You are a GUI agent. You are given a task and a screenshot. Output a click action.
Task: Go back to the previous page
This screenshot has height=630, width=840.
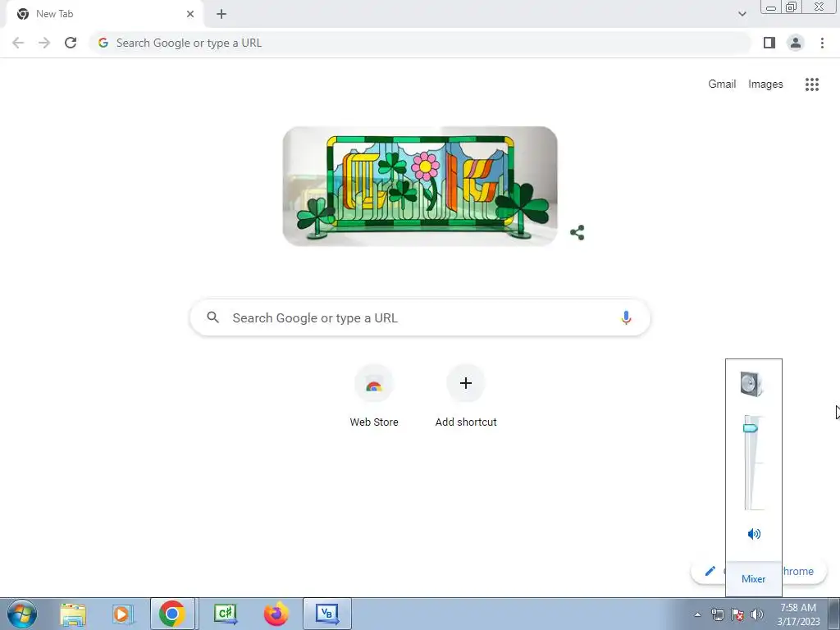pyautogui.click(x=18, y=43)
